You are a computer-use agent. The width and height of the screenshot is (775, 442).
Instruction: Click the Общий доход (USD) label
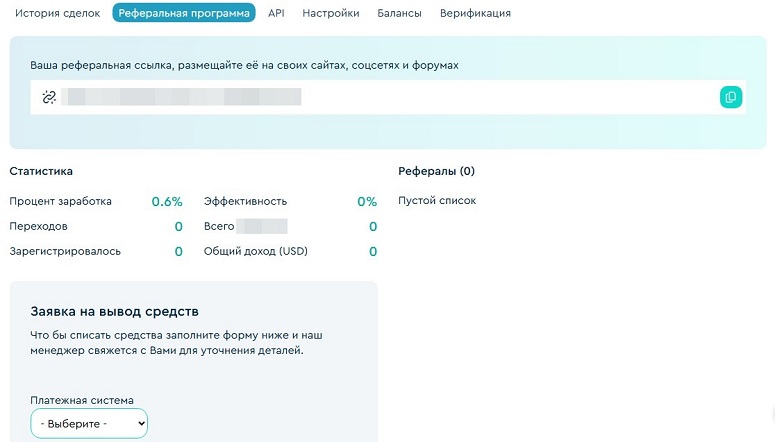coord(256,251)
